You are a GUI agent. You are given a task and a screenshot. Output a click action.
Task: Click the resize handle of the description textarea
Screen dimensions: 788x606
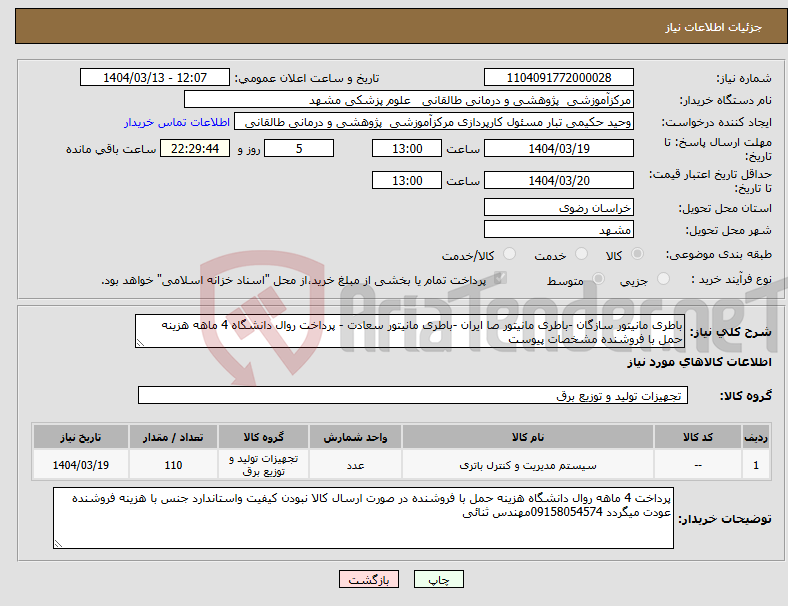pyautogui.click(x=140, y=343)
